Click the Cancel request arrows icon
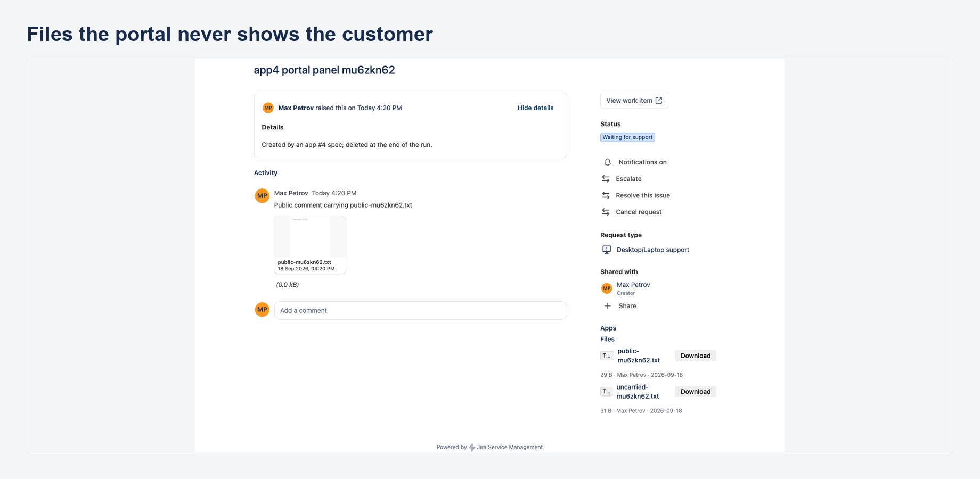Viewport: 980px width, 479px height. pyautogui.click(x=606, y=212)
